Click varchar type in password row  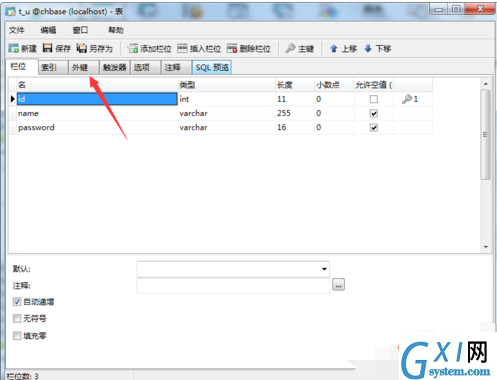point(227,127)
